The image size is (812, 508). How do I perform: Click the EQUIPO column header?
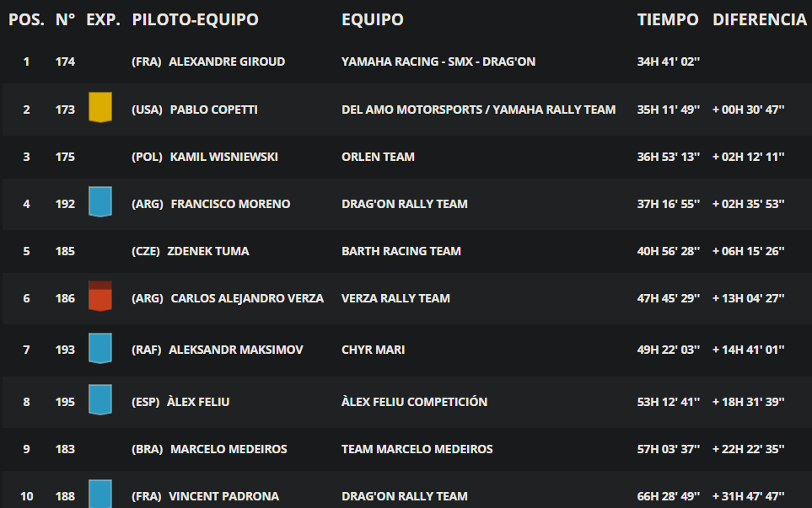(x=373, y=19)
